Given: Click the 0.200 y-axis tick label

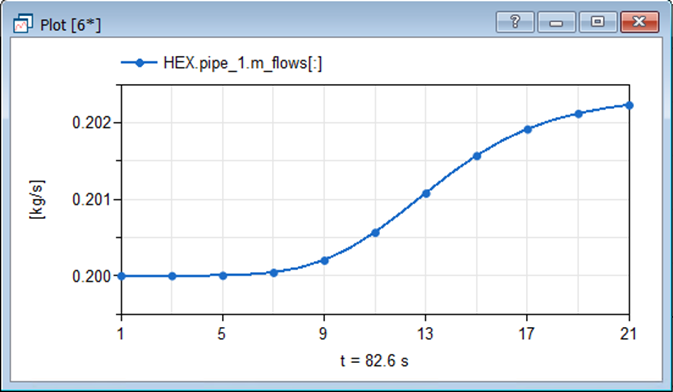Looking at the screenshot, I should pyautogui.click(x=91, y=277).
